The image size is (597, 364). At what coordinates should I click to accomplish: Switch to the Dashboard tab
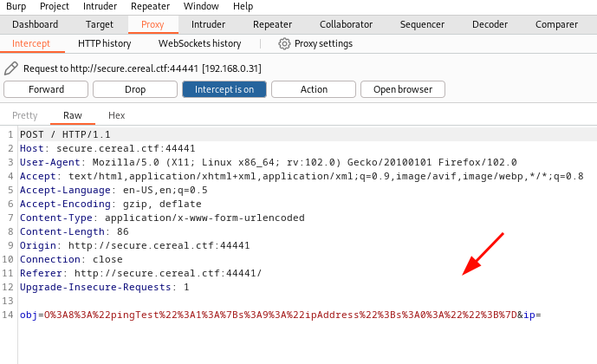point(35,24)
